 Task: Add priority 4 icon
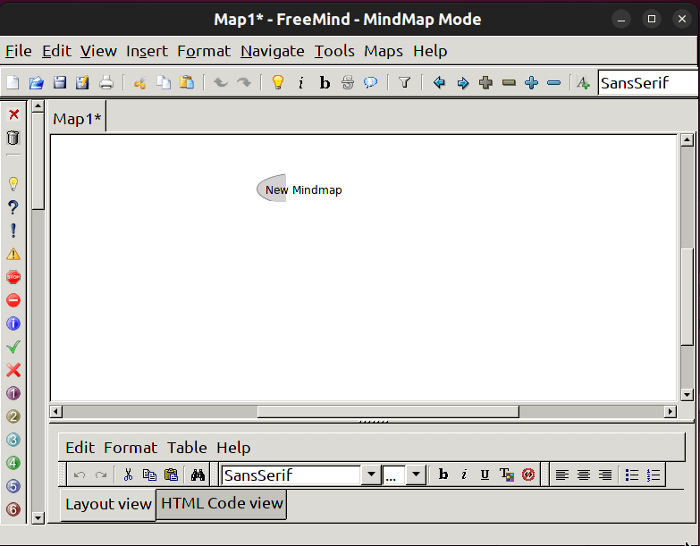click(x=13, y=463)
